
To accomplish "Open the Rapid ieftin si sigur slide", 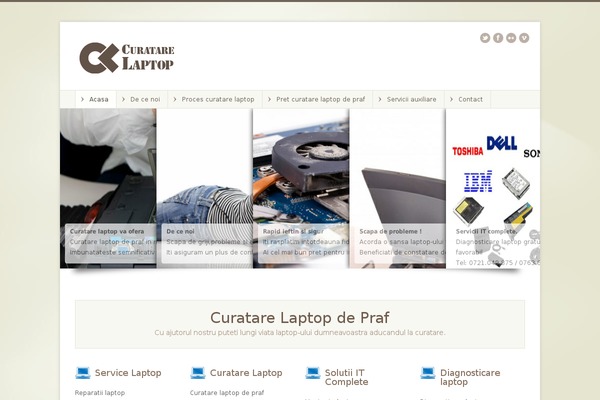I will pos(301,188).
